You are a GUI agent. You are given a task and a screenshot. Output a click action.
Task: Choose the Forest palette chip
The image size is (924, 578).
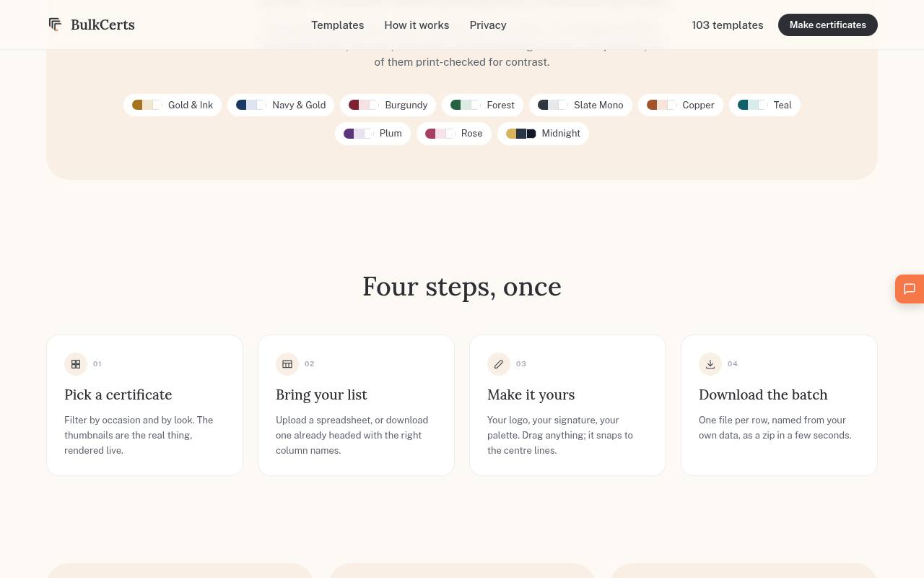point(482,105)
